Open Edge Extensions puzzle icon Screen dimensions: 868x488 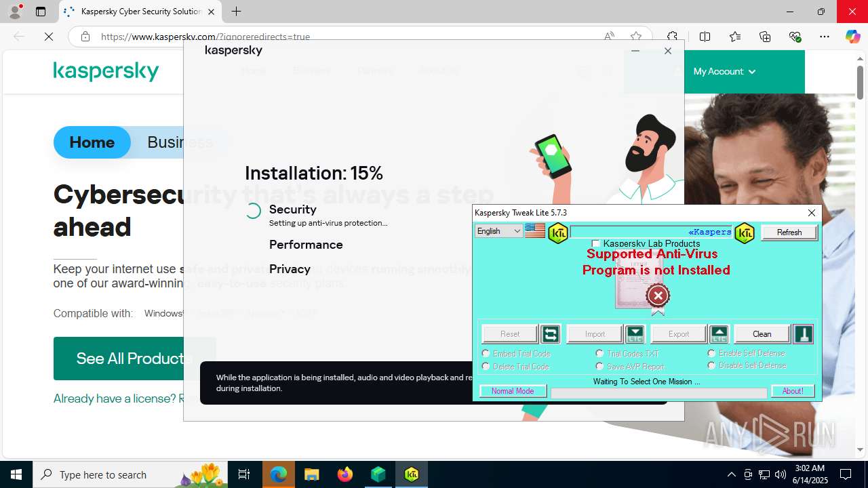tap(672, 37)
